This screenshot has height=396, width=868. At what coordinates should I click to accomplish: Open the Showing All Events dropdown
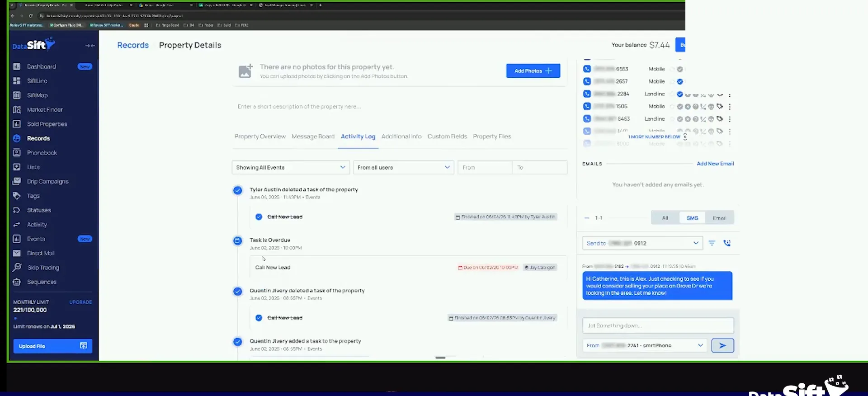pos(291,167)
